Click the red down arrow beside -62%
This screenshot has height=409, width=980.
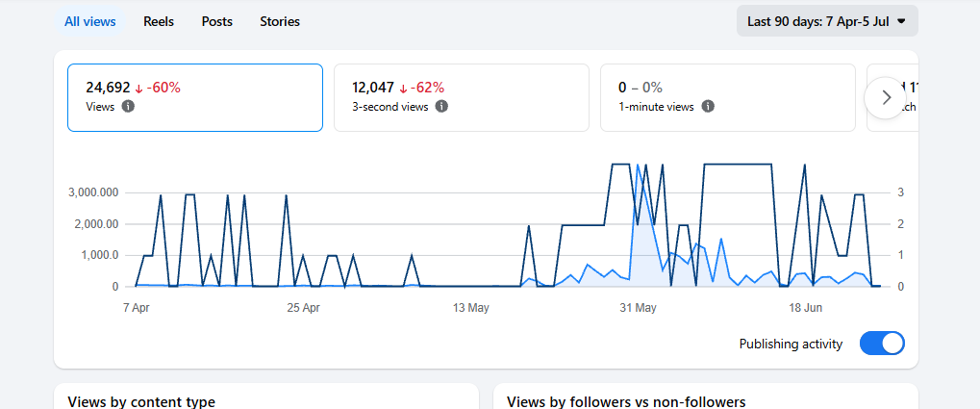[x=404, y=89]
